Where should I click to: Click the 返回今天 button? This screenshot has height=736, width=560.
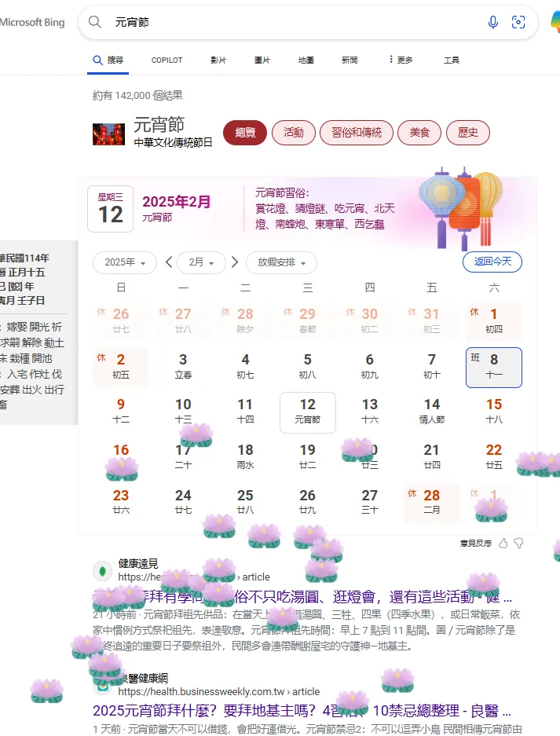[492, 262]
